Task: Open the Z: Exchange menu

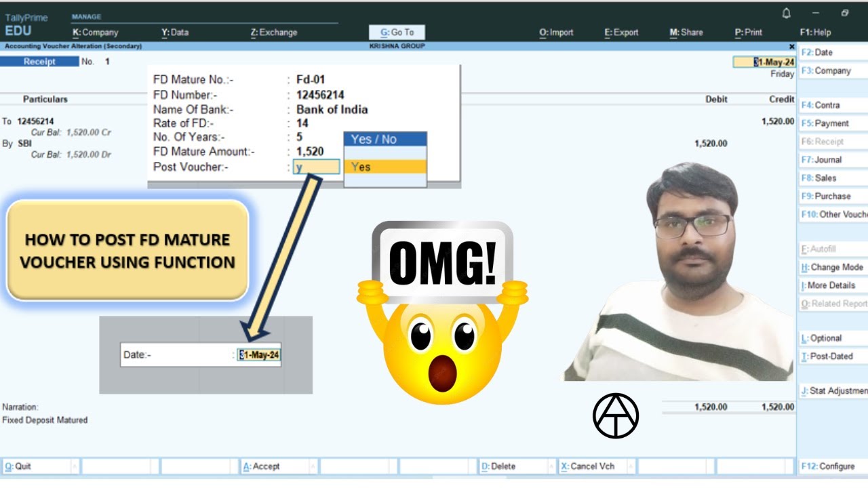Action: tap(274, 32)
